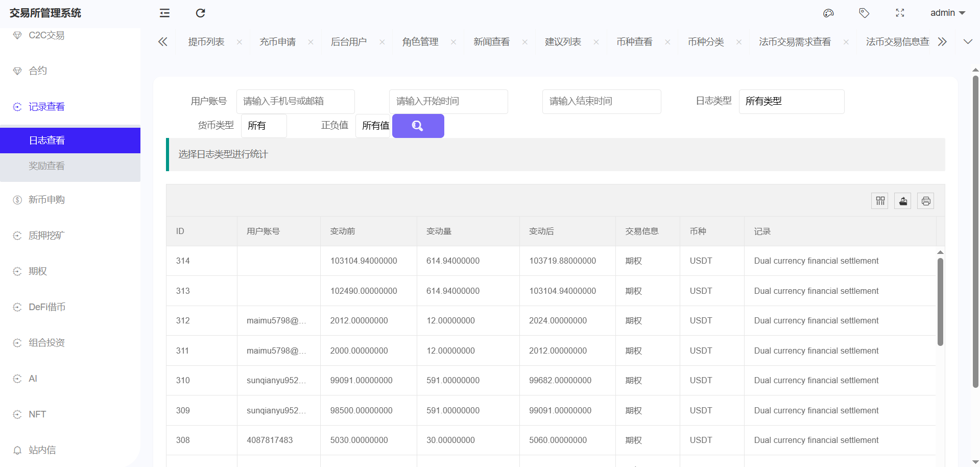Viewport: 980px width, 467px height.
Task: Open the 质押挖矿 sidebar menu
Action: pyautogui.click(x=46, y=236)
